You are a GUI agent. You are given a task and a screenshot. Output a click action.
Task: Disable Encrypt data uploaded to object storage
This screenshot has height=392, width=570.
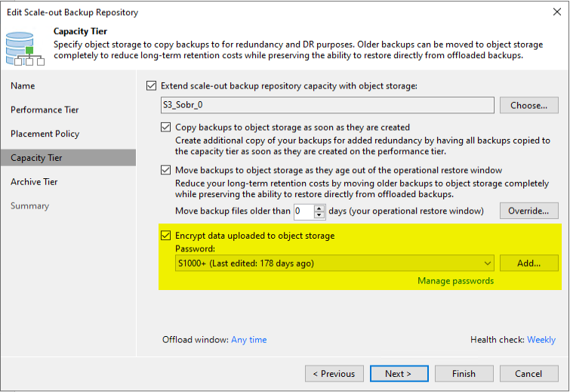click(166, 236)
